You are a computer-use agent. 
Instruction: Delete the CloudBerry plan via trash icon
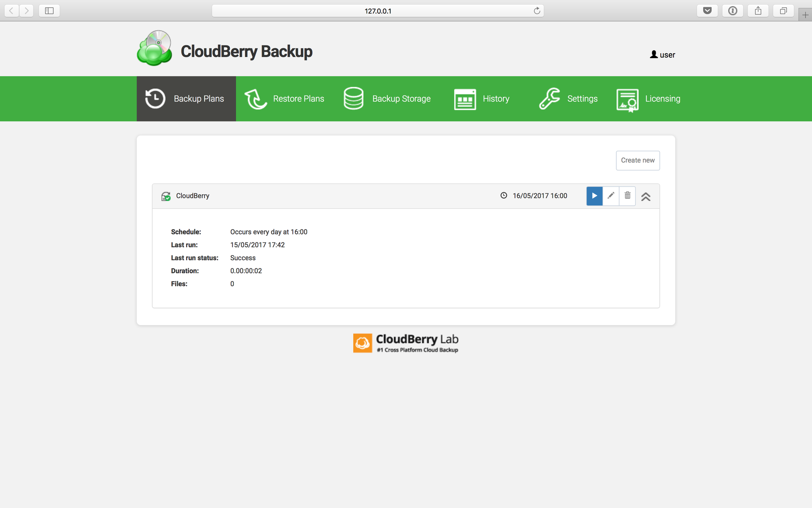coord(627,196)
